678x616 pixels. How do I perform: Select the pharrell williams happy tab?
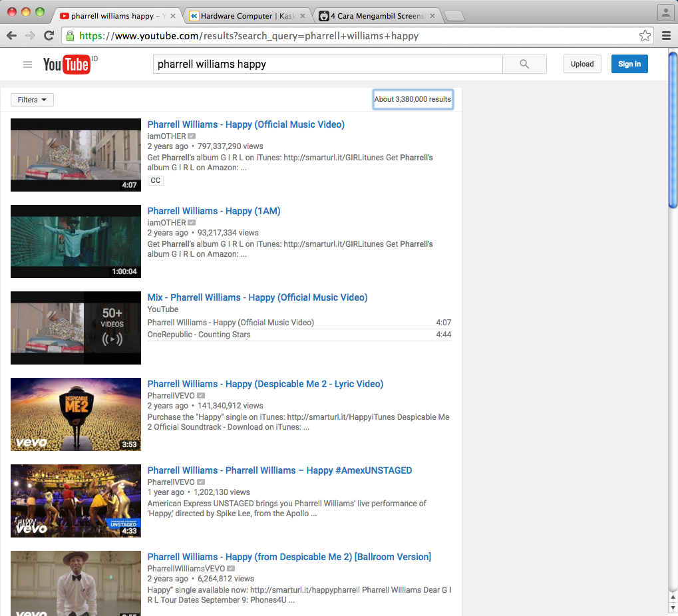coord(118,16)
